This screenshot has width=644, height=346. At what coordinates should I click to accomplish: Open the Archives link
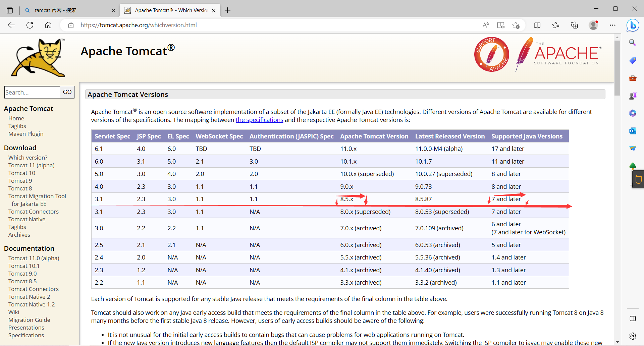click(19, 235)
